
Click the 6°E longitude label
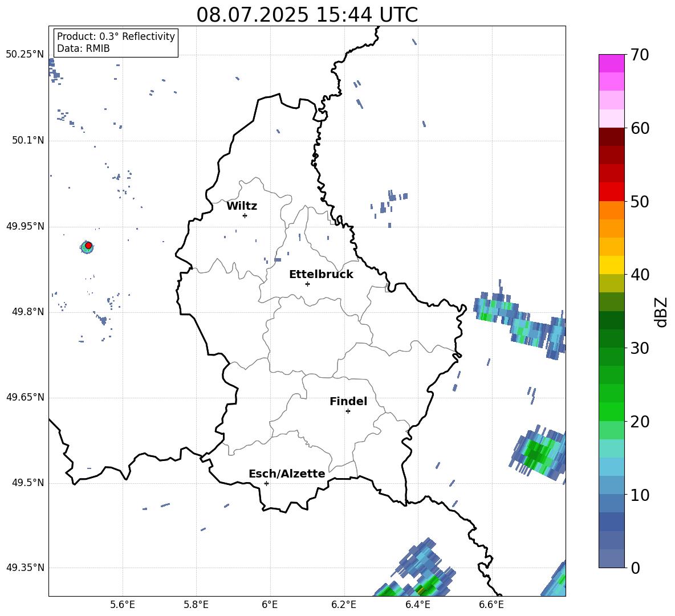270,605
